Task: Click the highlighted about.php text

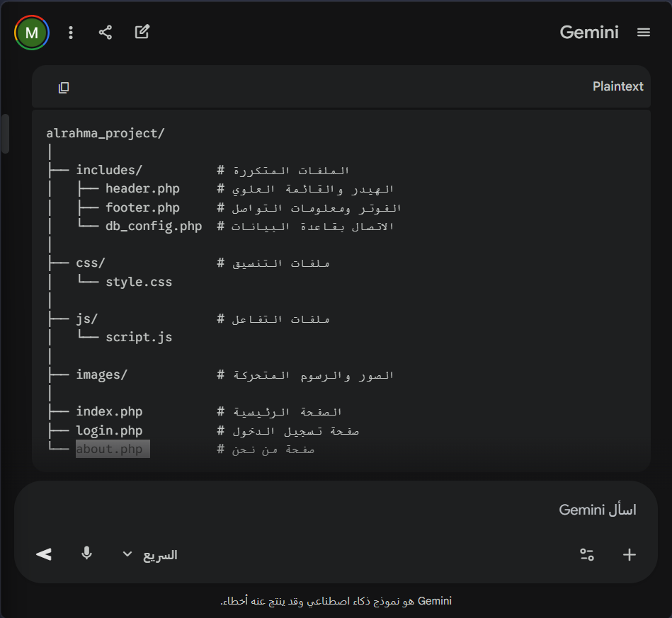Action: [x=110, y=450]
